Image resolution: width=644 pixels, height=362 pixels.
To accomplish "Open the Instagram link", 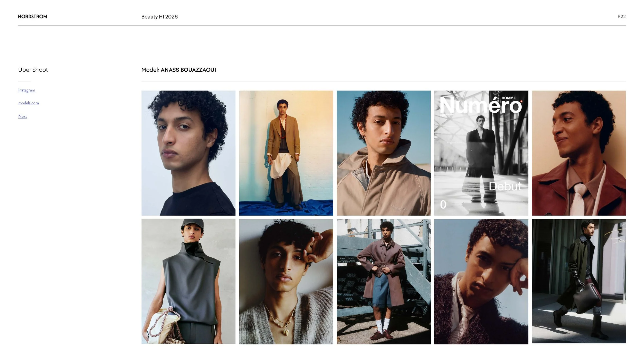I will click(27, 90).
